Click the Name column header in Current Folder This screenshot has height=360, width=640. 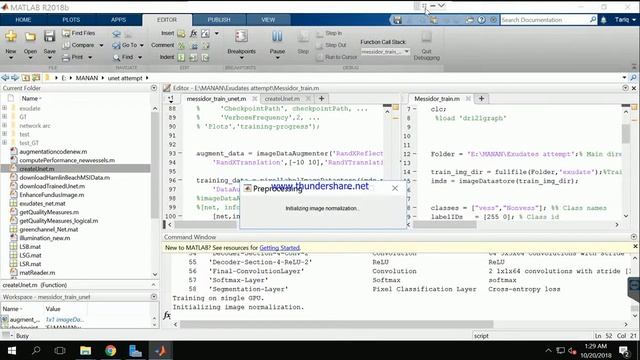pyautogui.click(x=31, y=98)
